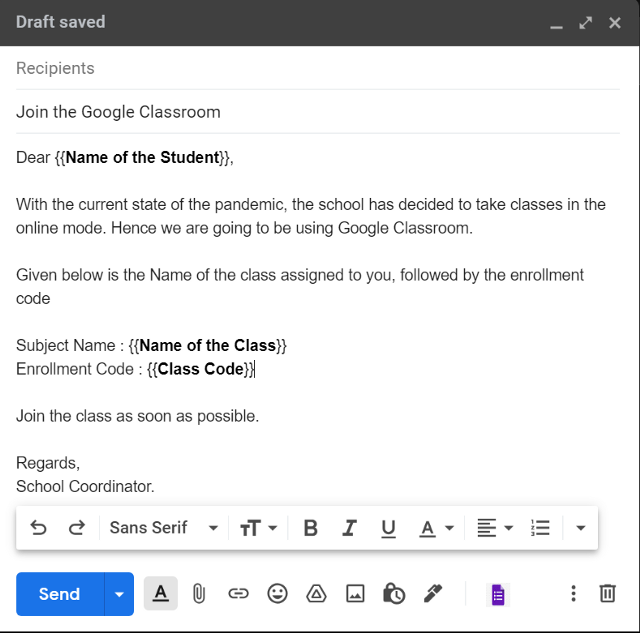Redo the last edit

77,528
